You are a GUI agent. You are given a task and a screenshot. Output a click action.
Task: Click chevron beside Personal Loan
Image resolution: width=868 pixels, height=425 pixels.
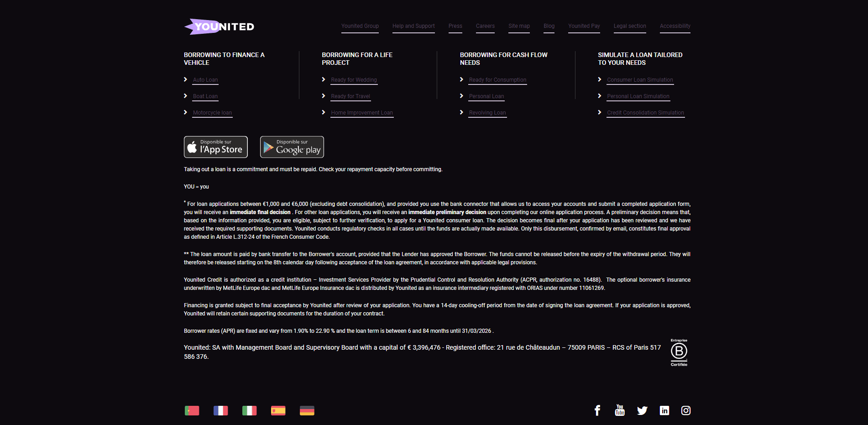click(x=462, y=96)
